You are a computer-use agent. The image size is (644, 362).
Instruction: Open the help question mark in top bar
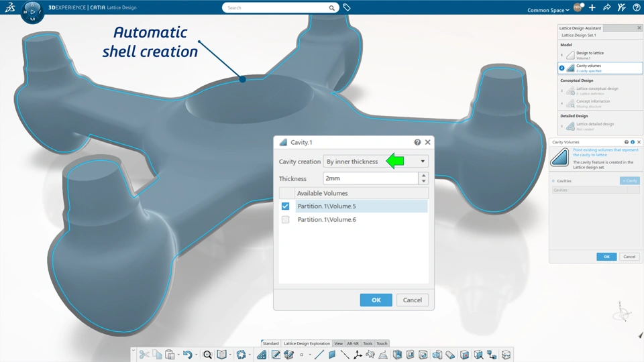point(636,7)
